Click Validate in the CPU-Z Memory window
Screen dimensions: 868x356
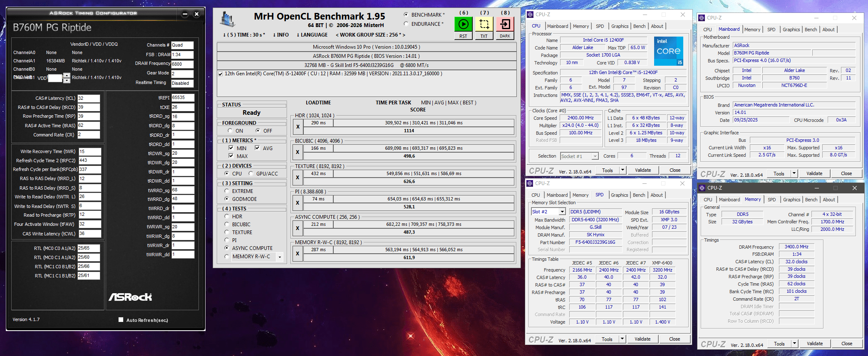tap(814, 344)
